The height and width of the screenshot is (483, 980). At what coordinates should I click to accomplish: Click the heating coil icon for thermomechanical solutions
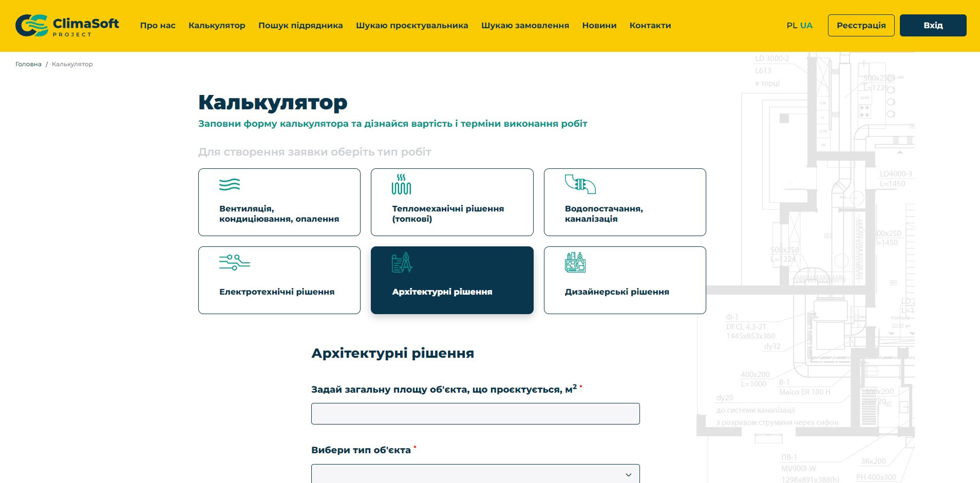tap(401, 185)
